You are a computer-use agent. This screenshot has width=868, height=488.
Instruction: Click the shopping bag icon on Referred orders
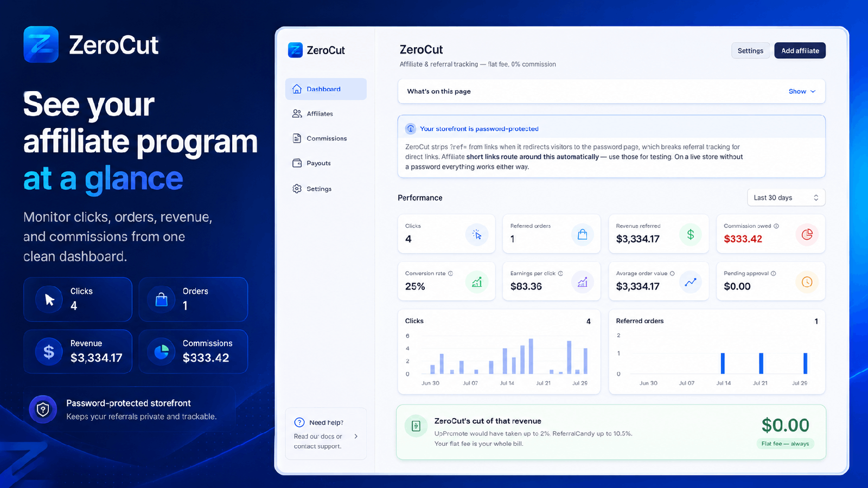(x=583, y=234)
